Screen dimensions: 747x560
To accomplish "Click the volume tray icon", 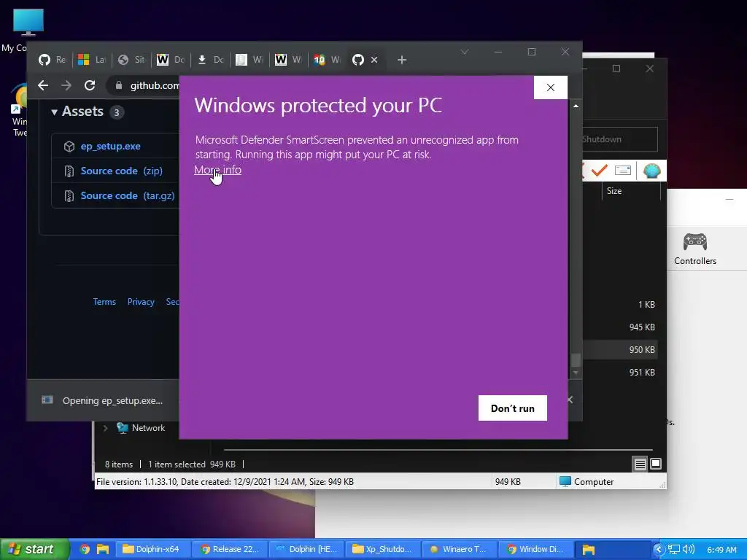I will 689,549.
